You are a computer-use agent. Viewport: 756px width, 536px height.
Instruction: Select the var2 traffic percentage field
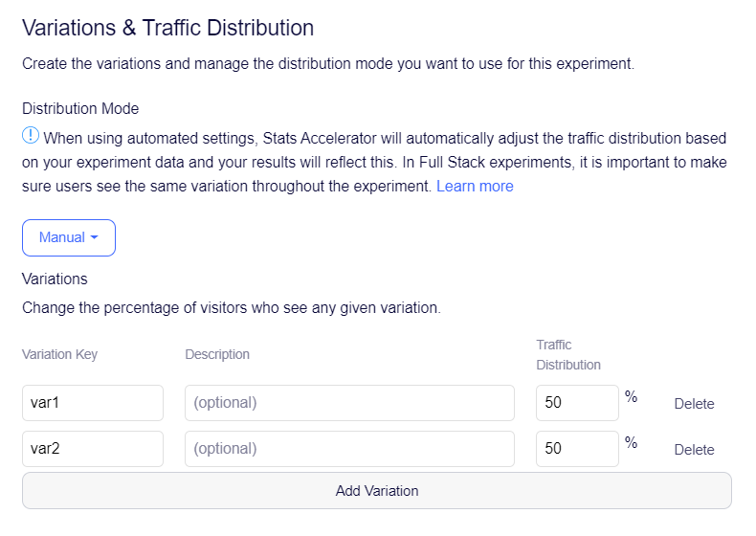577,449
